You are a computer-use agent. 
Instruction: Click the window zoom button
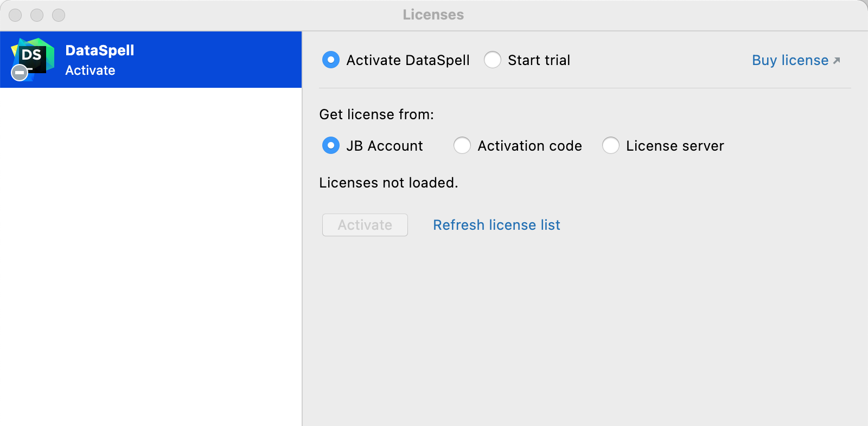point(59,15)
